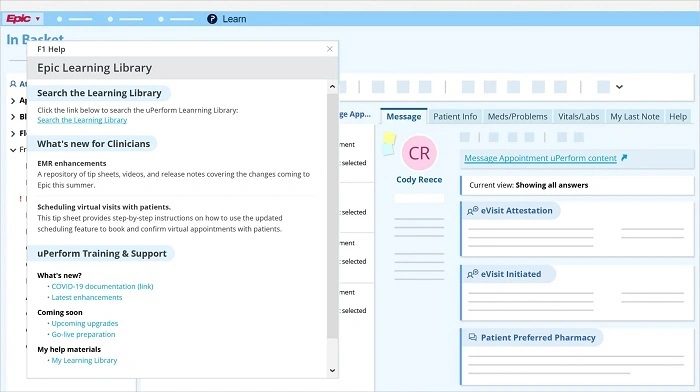Image resolution: width=700 pixels, height=392 pixels.
Task: Click the Learn question-mark icon
Action: (x=212, y=19)
